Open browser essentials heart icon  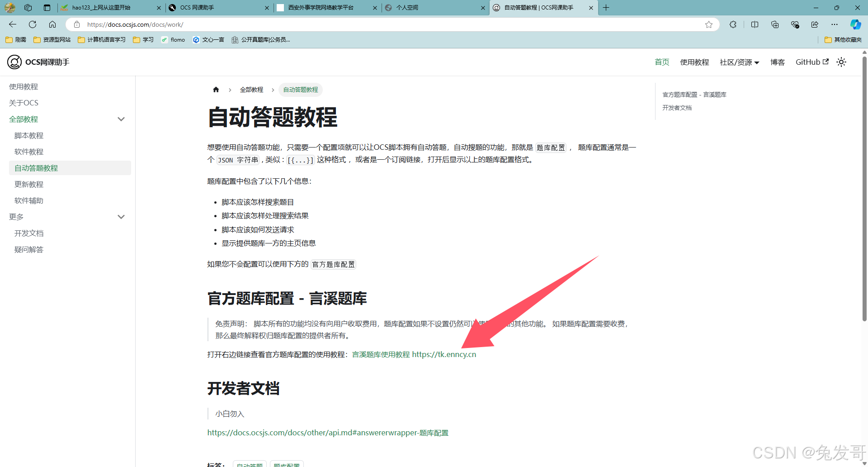pyautogui.click(x=795, y=24)
